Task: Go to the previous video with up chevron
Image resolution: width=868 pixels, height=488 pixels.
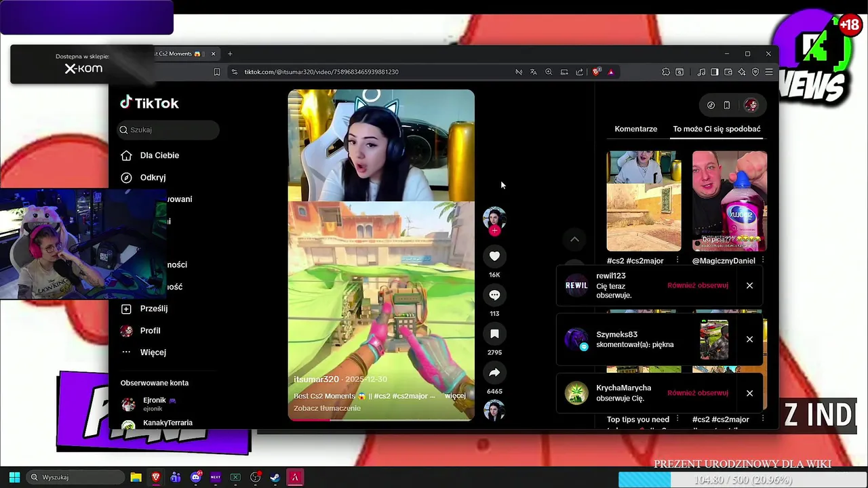Action: [x=574, y=239]
